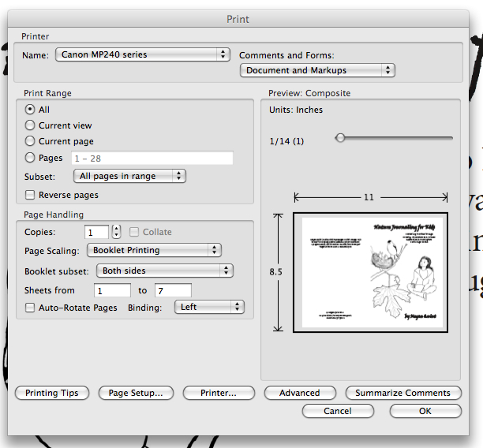Confirm printing with the OK button
Viewport: 483px width, 448px height.
tap(425, 411)
